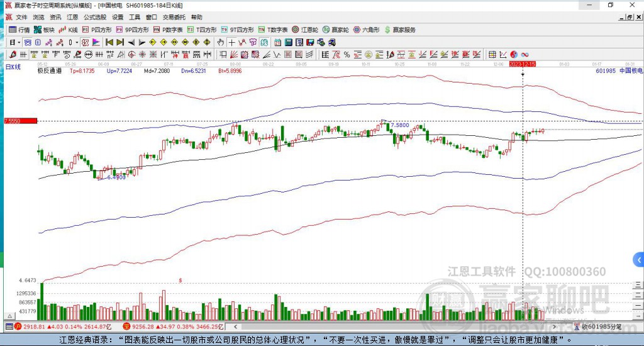Viewport: 644px width, 346px height.
Task: Open the 帮助 menu
Action: pyautogui.click(x=197, y=17)
